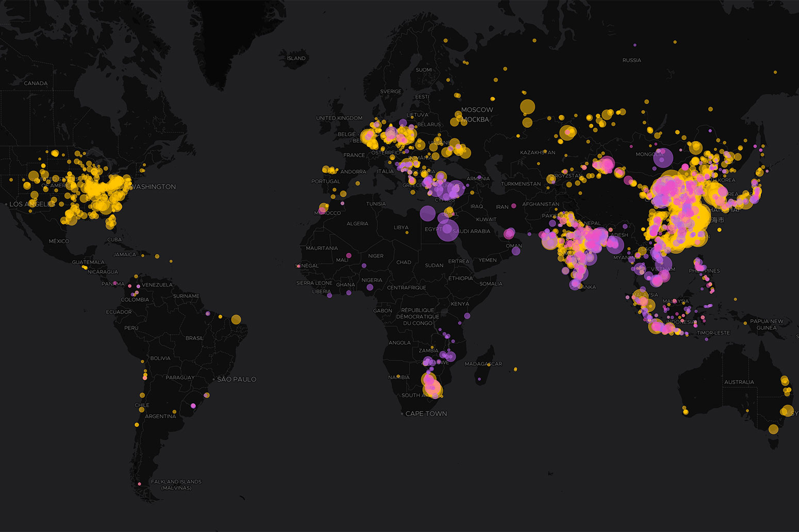Click the WASHINGTON city label
The image size is (799, 532).
point(154,186)
